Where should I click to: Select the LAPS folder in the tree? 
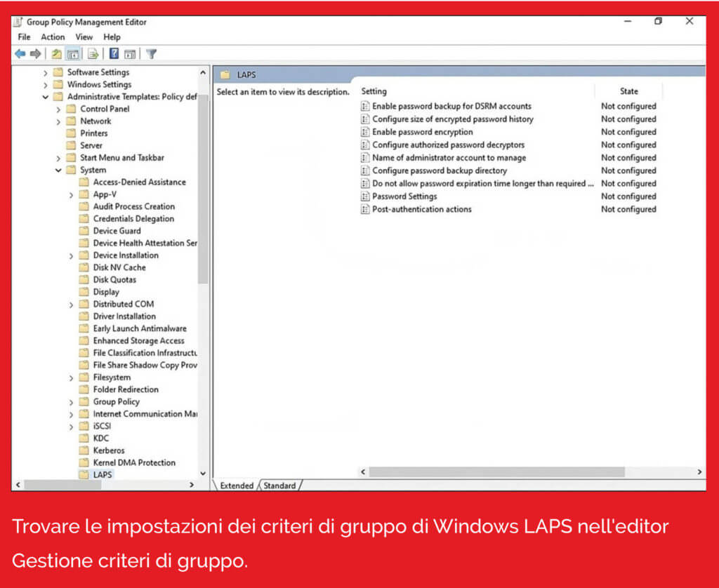click(x=102, y=474)
